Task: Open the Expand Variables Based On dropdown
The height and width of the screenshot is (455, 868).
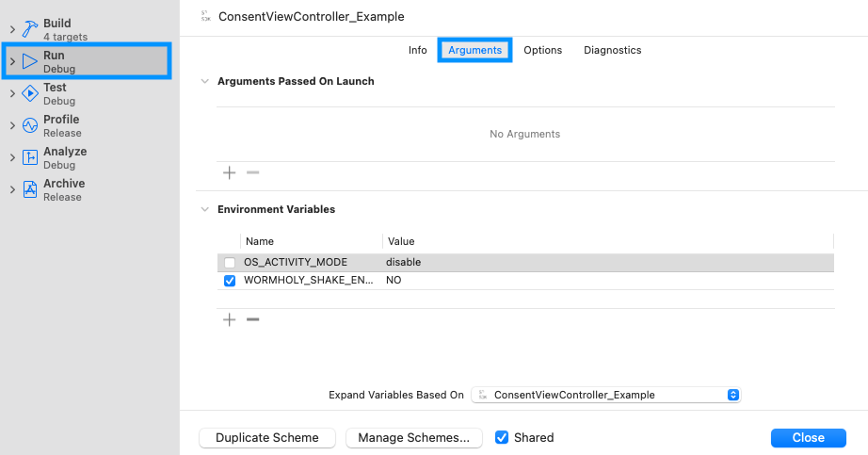Action: pyautogui.click(x=606, y=395)
